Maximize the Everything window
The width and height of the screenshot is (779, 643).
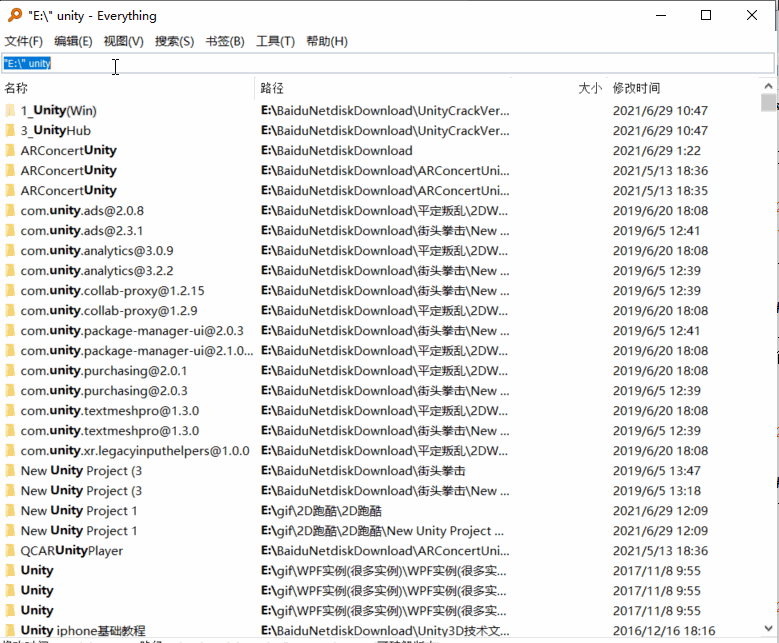click(705, 15)
